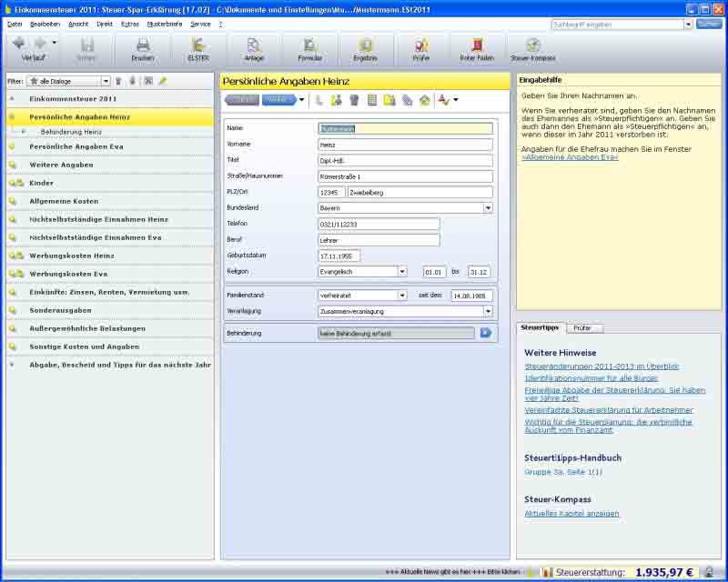Image resolution: width=728 pixels, height=582 pixels.
Task: Open the Roter Faden guide icon
Action: 477,45
